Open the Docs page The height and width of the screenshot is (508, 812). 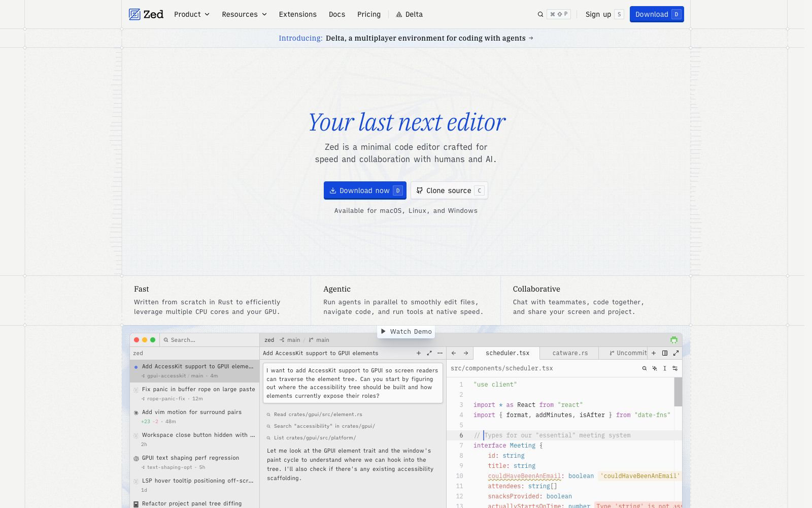[337, 14]
